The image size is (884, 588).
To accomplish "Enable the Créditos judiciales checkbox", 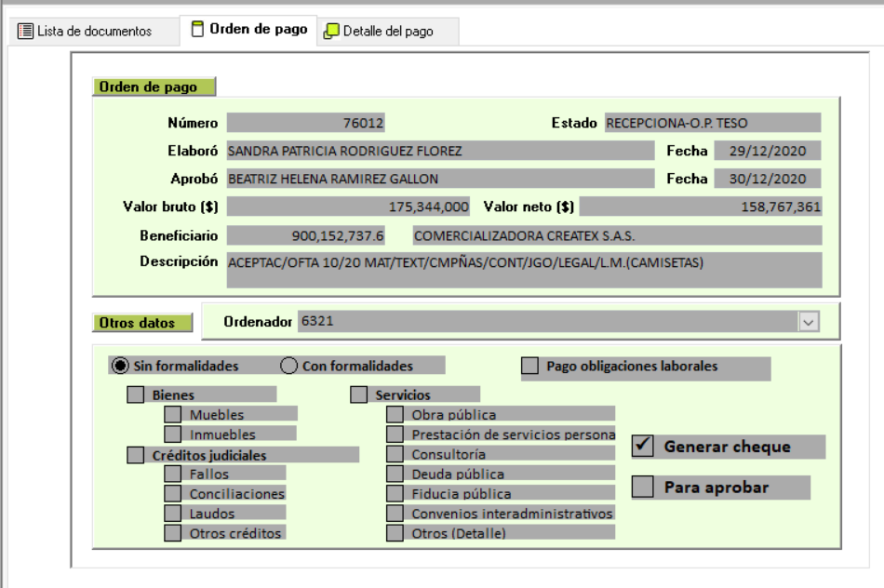I will [136, 455].
